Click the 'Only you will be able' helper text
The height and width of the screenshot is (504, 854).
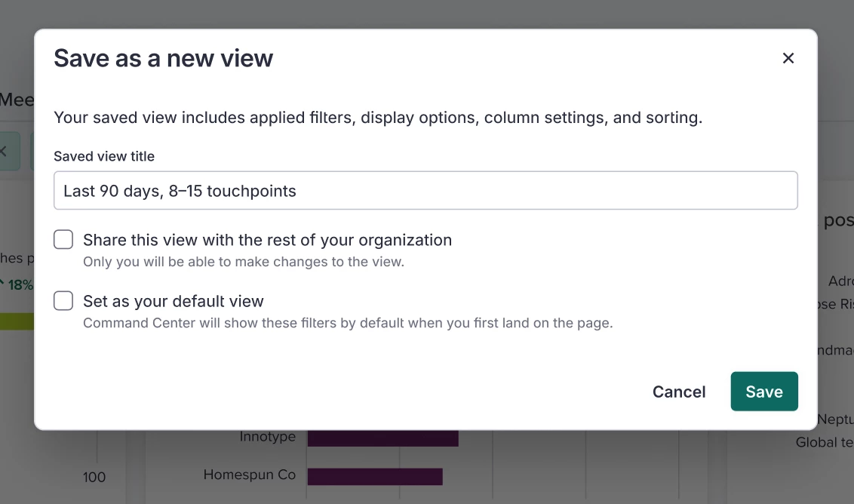coord(244,263)
